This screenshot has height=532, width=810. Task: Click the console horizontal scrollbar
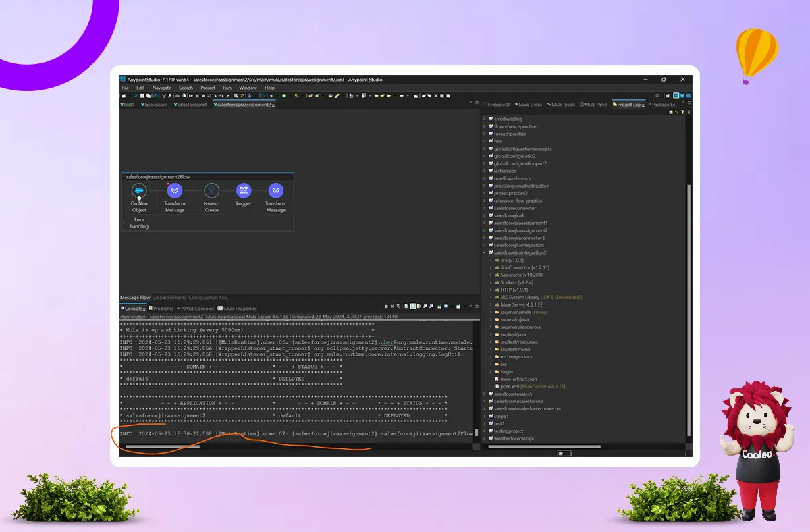coord(163,446)
